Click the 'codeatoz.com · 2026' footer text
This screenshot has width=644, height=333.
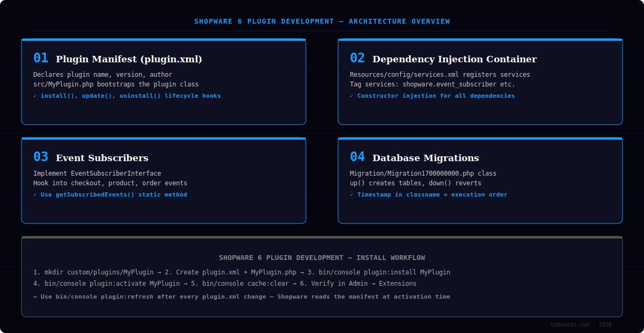[581, 324]
